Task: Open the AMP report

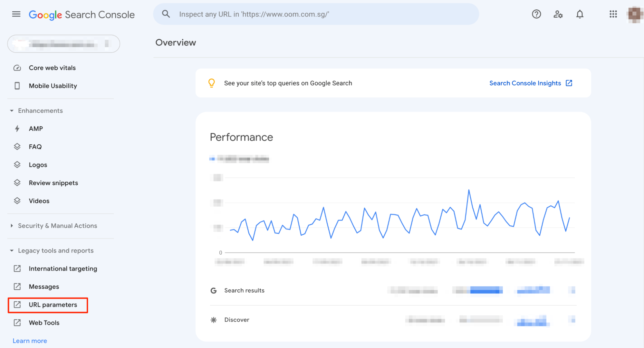Action: pos(36,129)
